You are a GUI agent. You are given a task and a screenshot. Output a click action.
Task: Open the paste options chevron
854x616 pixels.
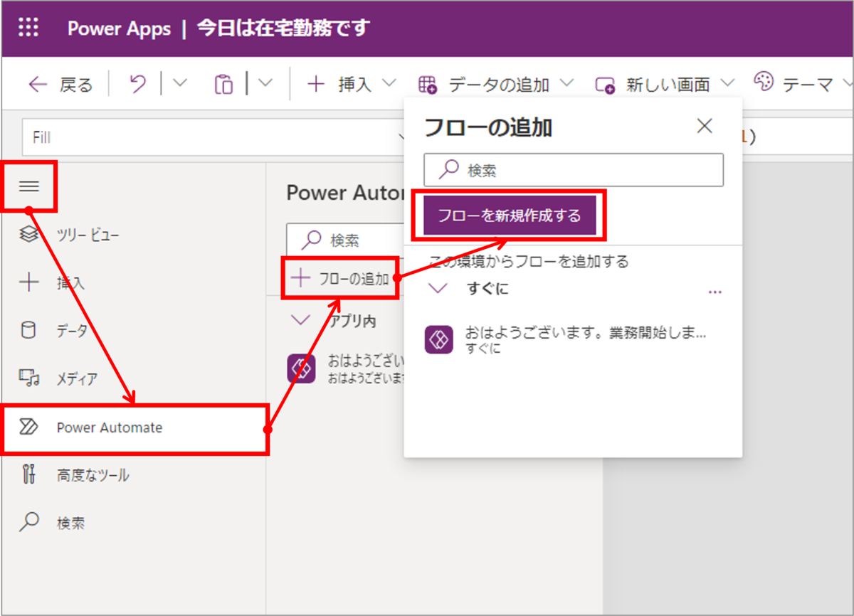265,84
